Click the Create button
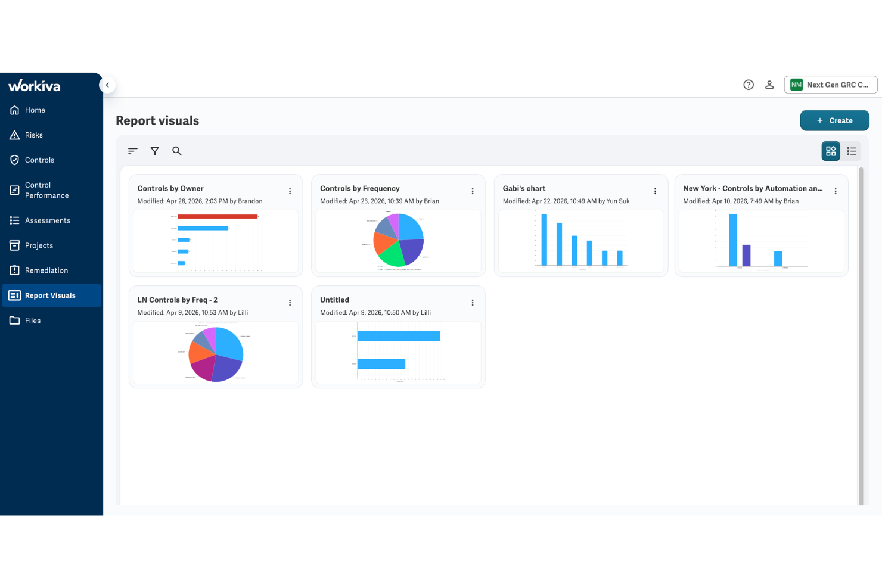The width and height of the screenshot is (882, 588). [x=834, y=120]
